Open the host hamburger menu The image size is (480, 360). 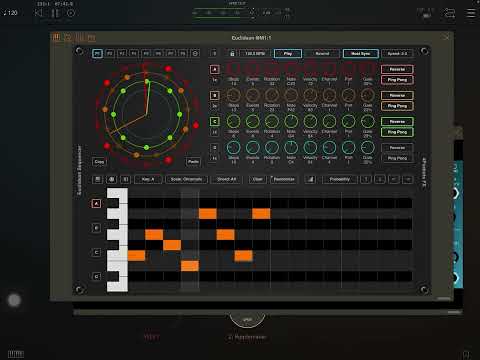tap(471, 13)
